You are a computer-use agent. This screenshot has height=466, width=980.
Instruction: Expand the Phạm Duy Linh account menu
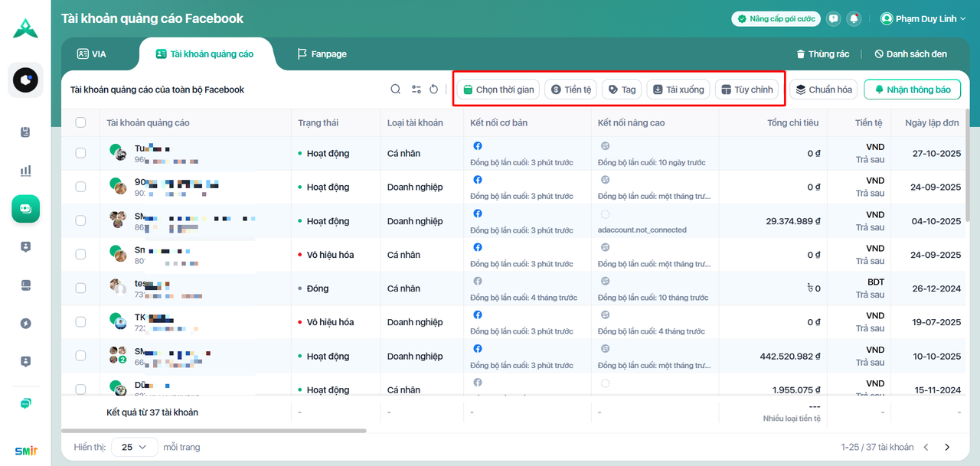(923, 19)
